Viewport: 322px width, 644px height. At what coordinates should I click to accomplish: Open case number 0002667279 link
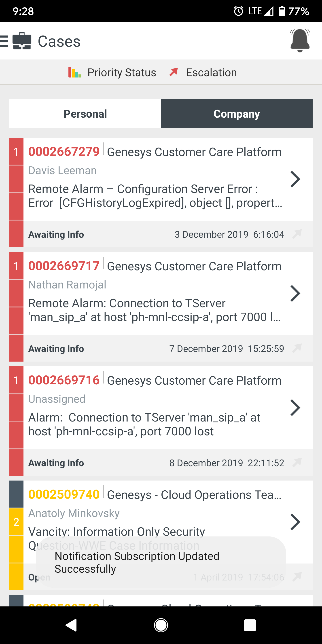[x=64, y=152]
